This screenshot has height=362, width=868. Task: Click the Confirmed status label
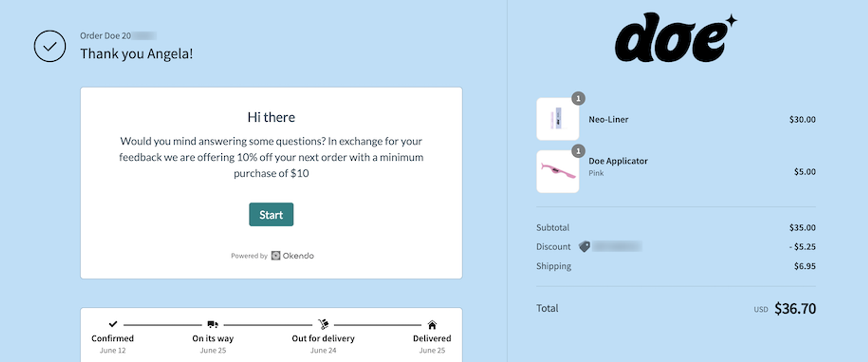(x=112, y=338)
